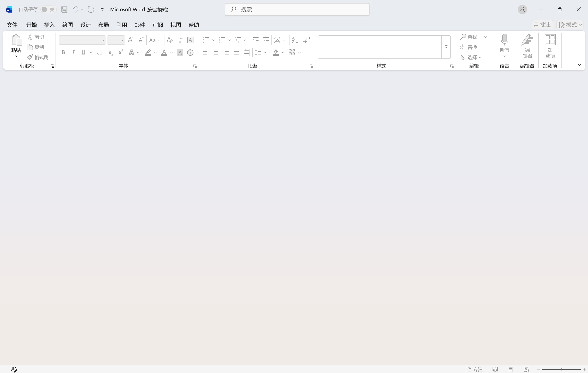Open the Select (选择) dropdown

point(471,57)
